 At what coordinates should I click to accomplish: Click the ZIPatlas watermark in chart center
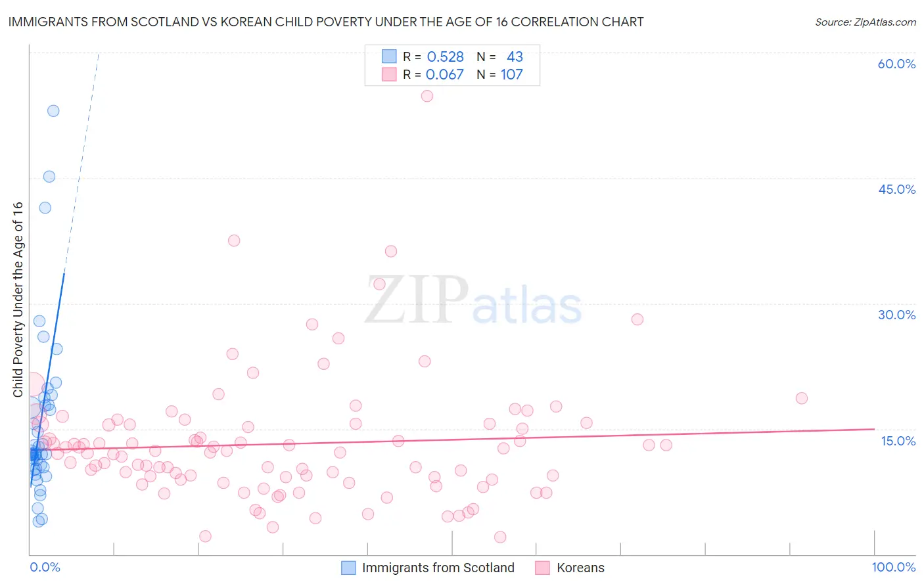click(473, 301)
